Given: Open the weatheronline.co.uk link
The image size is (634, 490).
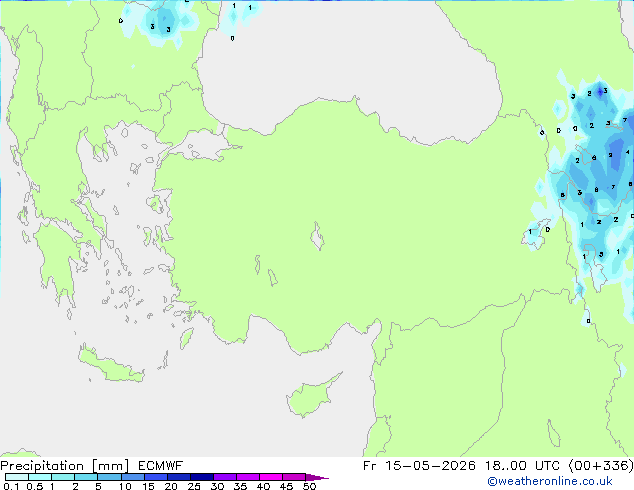Looking at the screenshot, I should pos(550,481).
